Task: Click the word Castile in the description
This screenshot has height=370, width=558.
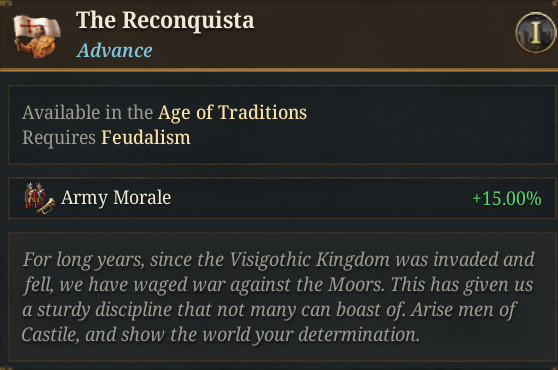Action: tap(50, 335)
